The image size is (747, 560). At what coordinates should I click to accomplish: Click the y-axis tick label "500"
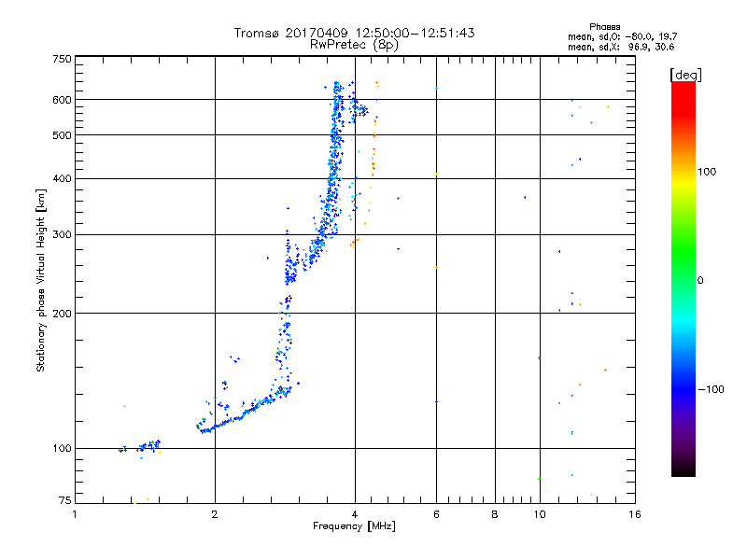click(x=62, y=135)
